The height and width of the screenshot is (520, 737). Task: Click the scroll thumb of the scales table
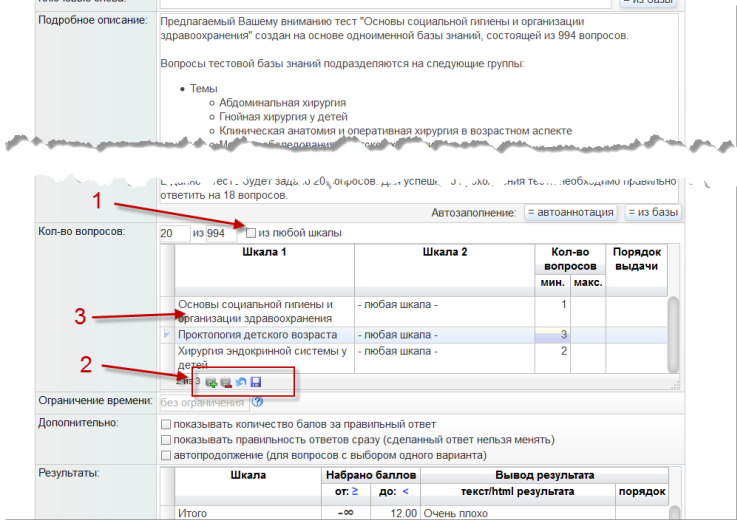coord(673,334)
